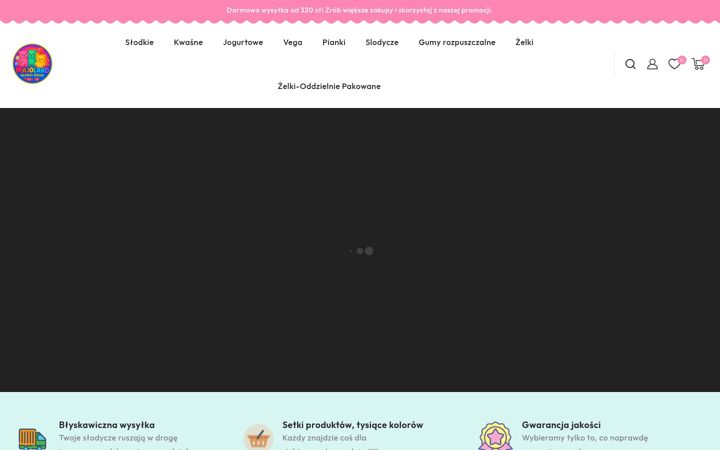Open the Vega menu category
720x450 pixels.
pyautogui.click(x=292, y=42)
